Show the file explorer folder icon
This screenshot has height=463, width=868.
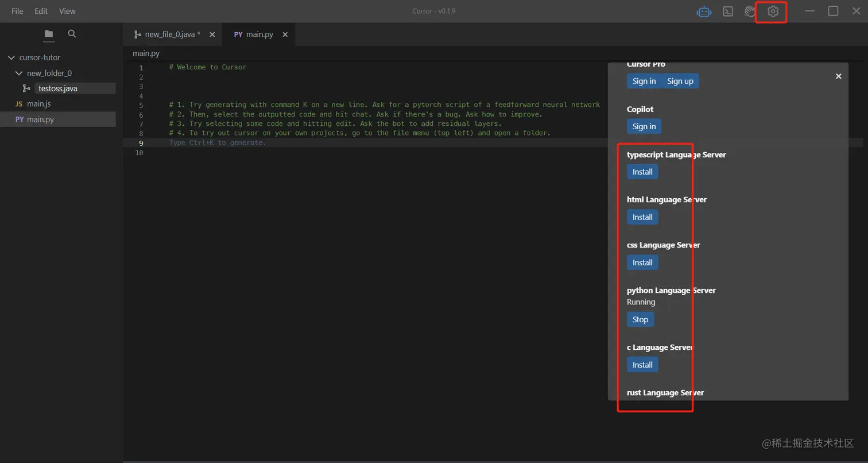pos(49,34)
